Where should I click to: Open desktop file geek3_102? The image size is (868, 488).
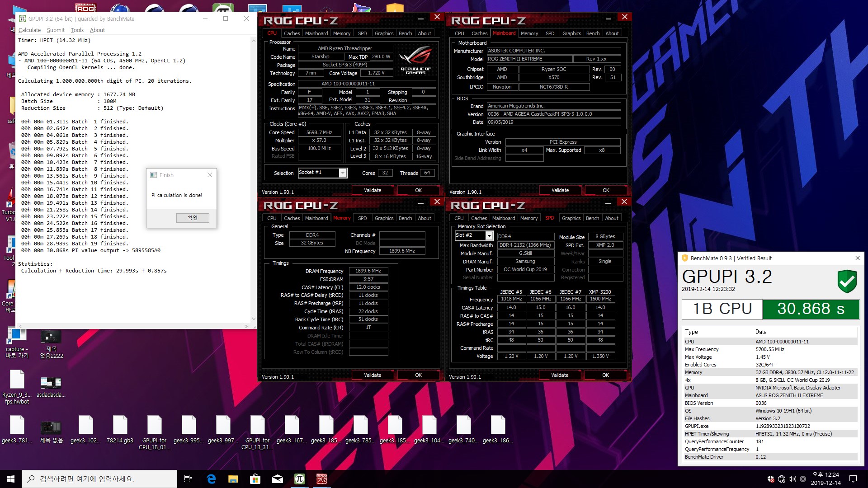85,429
